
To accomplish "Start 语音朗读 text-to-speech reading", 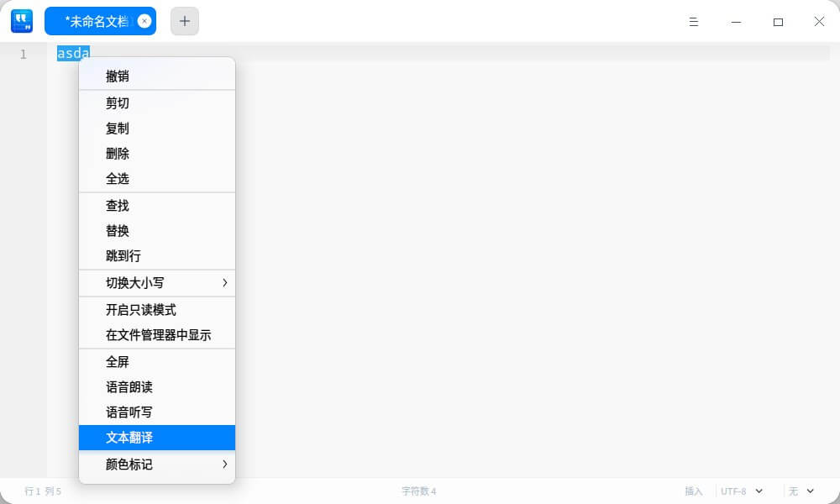I will click(129, 387).
